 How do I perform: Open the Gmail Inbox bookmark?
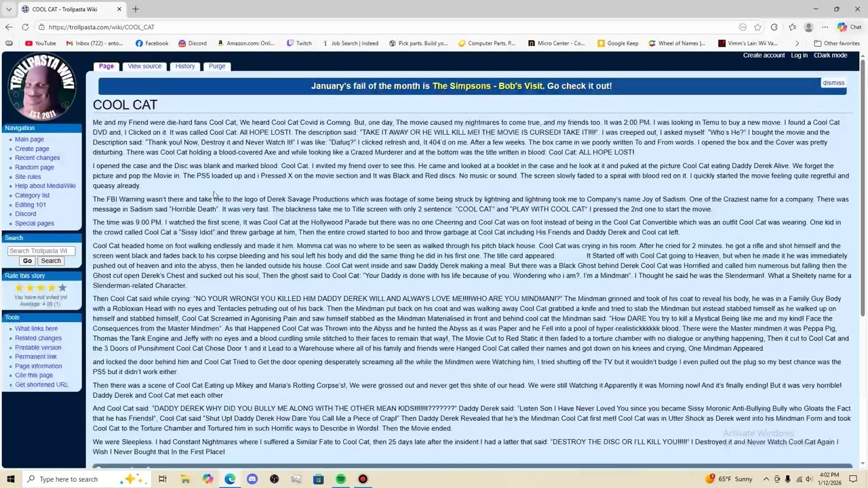coord(95,43)
